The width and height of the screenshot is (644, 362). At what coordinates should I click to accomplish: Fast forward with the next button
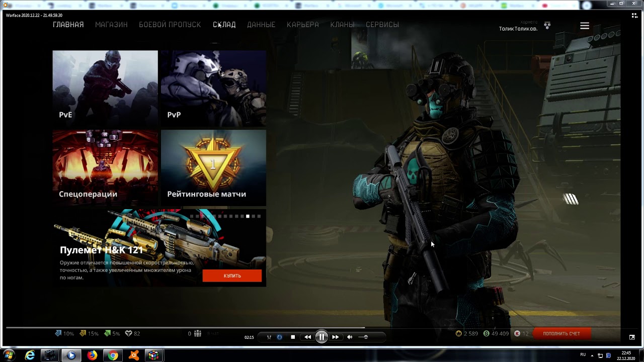pyautogui.click(x=336, y=337)
